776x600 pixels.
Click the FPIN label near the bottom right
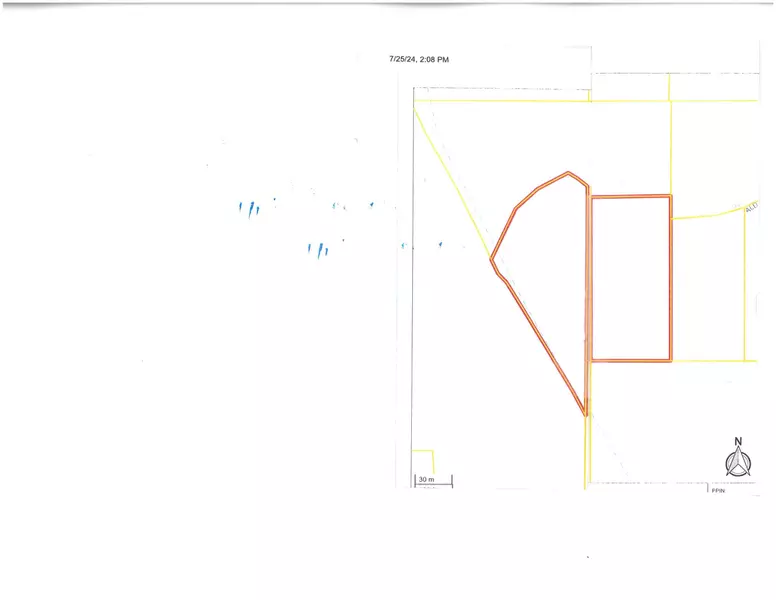click(x=717, y=491)
